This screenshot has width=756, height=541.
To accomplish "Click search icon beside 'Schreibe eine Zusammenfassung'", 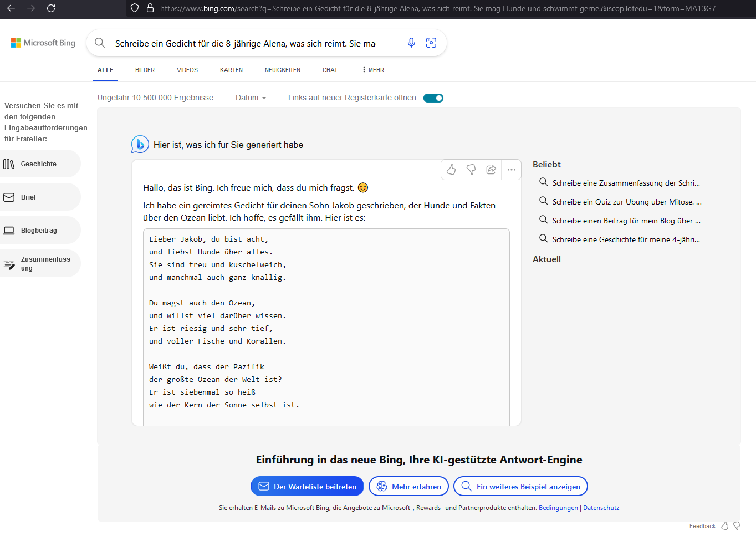I will [544, 182].
